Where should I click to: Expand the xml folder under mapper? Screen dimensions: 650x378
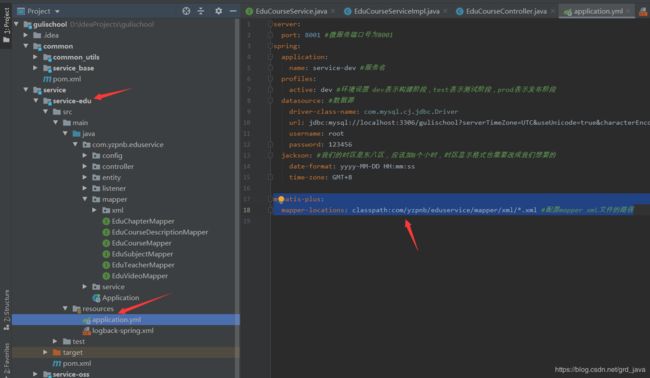coord(95,210)
